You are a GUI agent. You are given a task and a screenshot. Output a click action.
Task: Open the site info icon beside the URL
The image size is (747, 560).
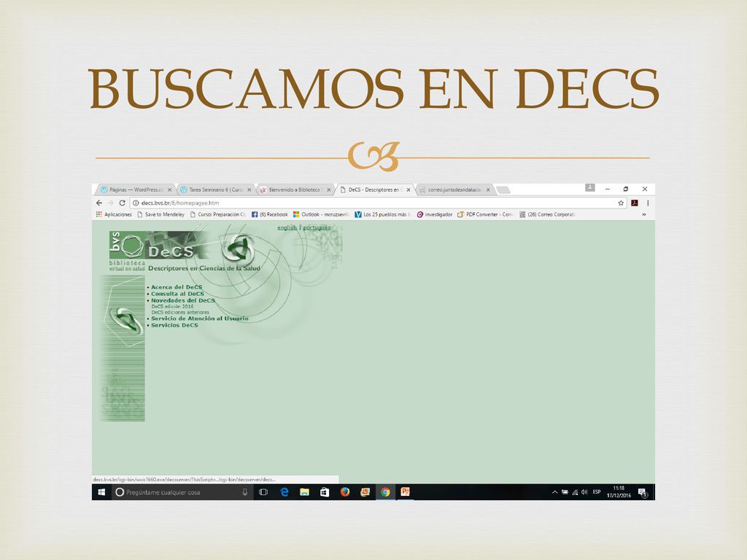[136, 203]
